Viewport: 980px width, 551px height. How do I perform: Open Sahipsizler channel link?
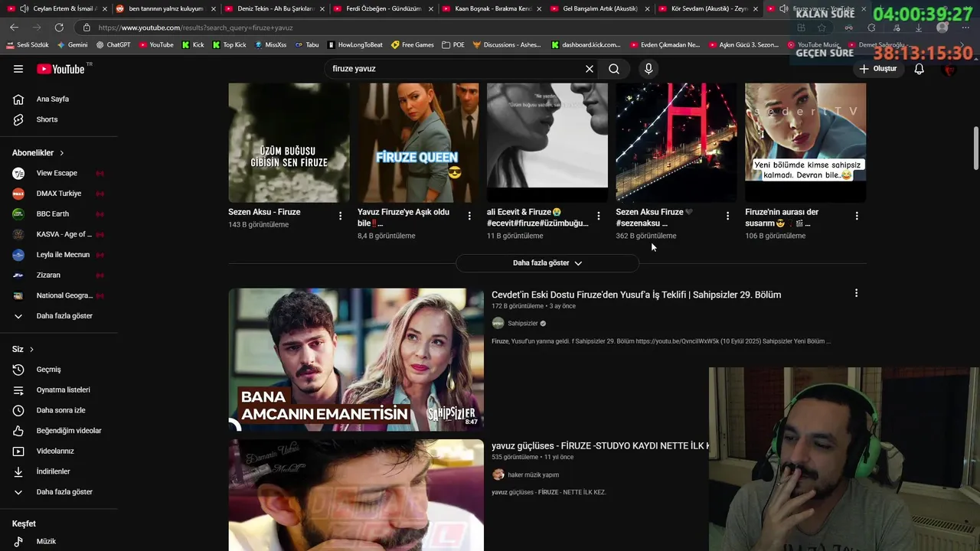[x=523, y=323]
